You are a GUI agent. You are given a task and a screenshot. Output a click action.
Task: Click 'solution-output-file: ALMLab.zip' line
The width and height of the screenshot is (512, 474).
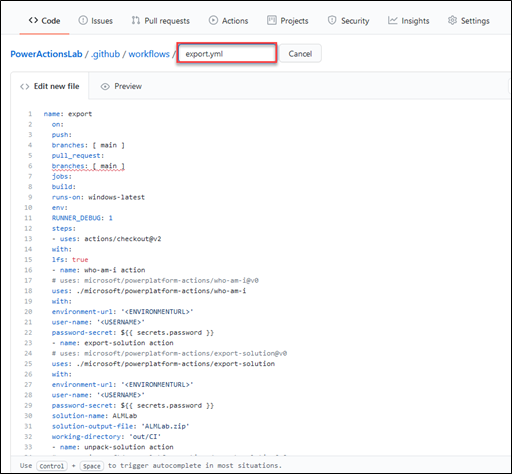tap(121, 426)
